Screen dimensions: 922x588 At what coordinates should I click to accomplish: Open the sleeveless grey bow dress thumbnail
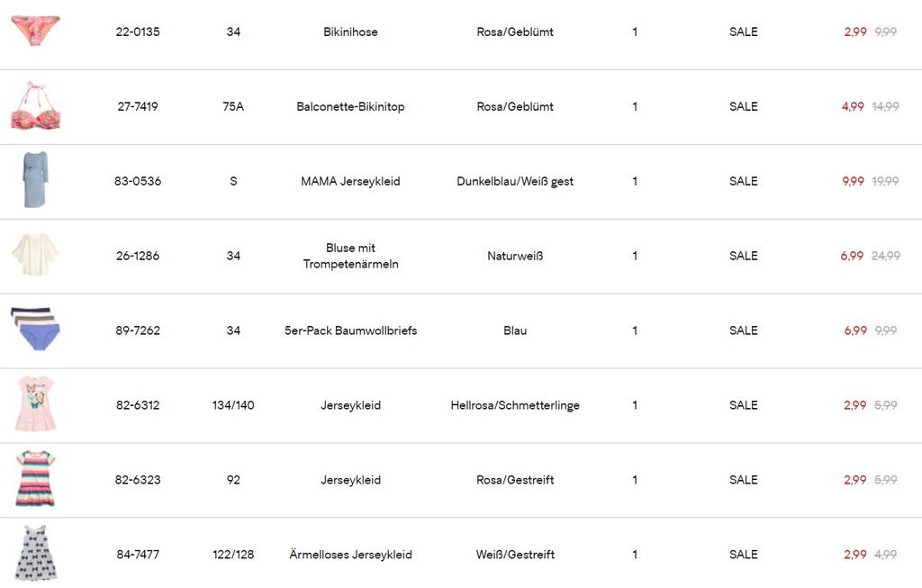click(x=35, y=554)
